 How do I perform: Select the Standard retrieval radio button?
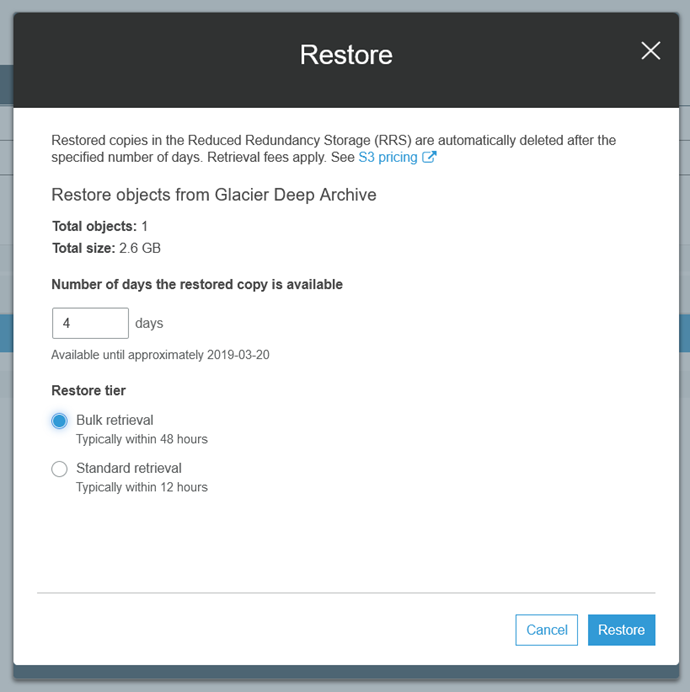(59, 469)
